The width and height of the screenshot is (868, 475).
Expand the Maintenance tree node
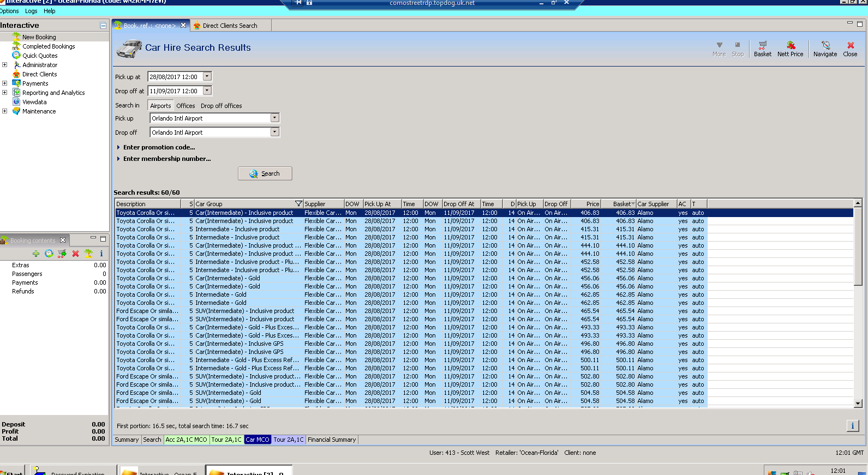click(4, 111)
